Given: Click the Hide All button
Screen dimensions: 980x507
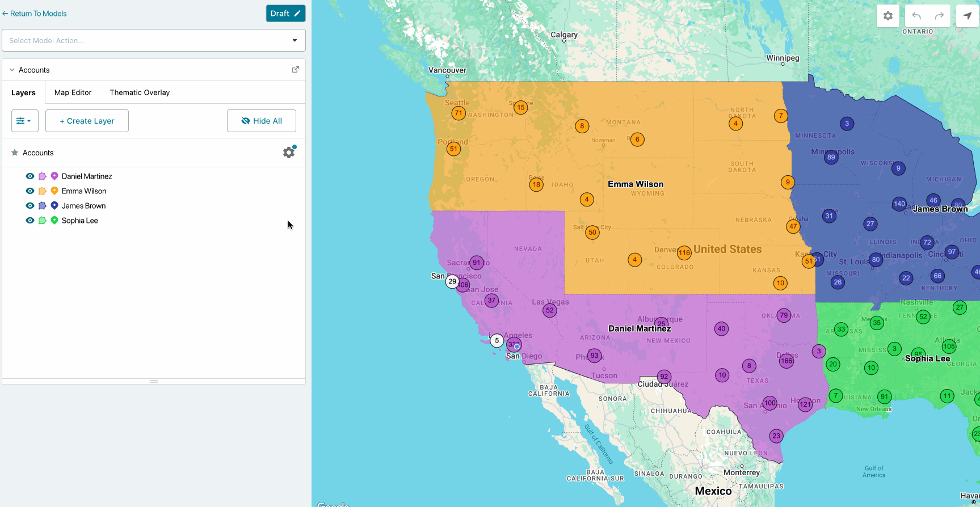Looking at the screenshot, I should pyautogui.click(x=262, y=121).
